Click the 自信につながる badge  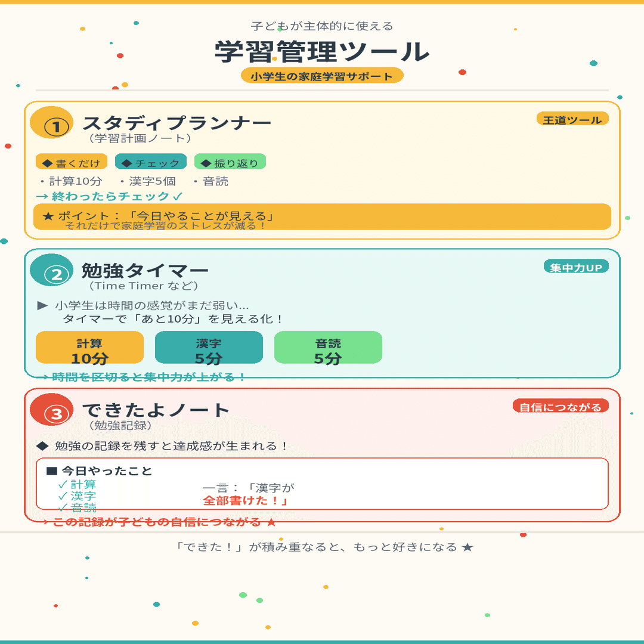[x=561, y=407]
